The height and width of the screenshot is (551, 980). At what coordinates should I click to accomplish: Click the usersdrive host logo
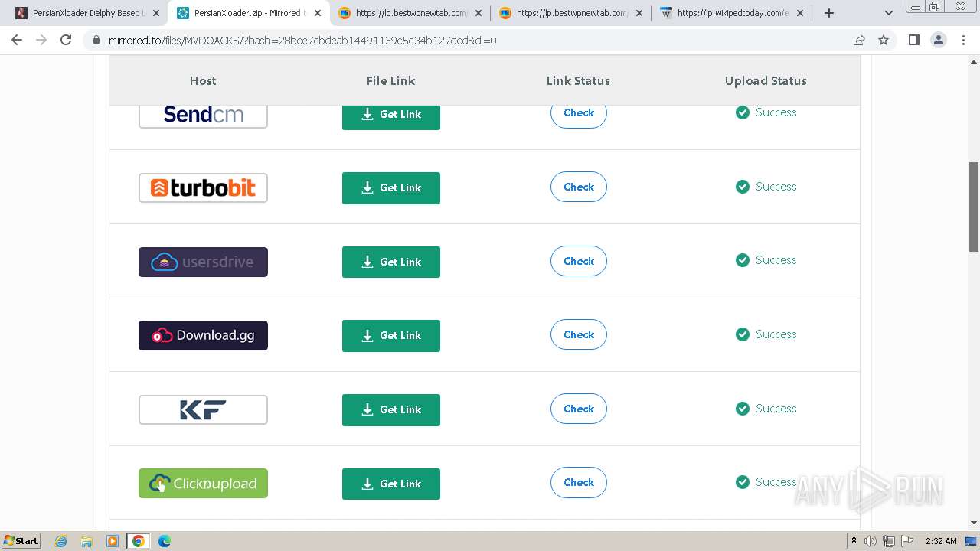click(x=203, y=262)
